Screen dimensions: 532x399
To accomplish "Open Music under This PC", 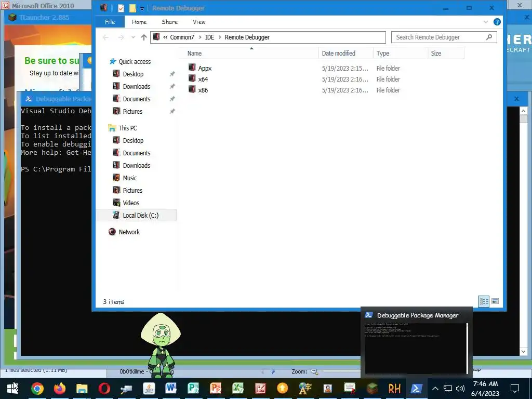I will 129,178.
